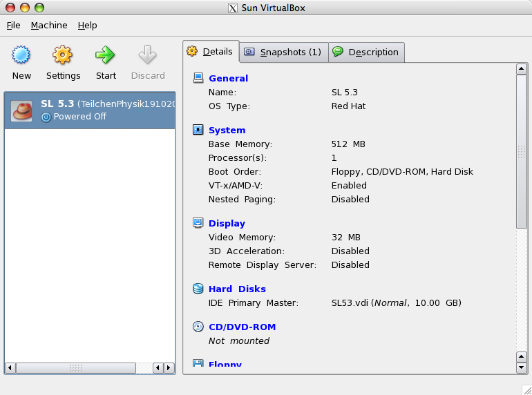Open the Floppy settings link
The image size is (532, 395).
(x=225, y=363)
